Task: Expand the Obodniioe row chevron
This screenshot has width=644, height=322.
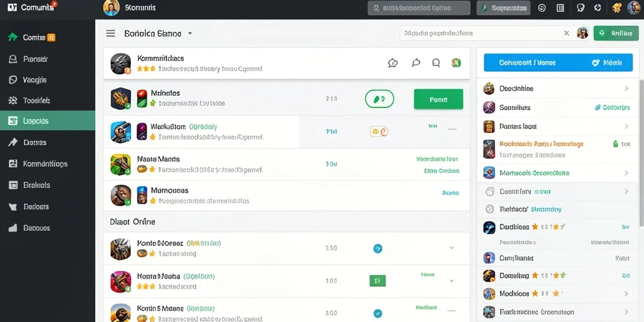Action: tap(626, 88)
